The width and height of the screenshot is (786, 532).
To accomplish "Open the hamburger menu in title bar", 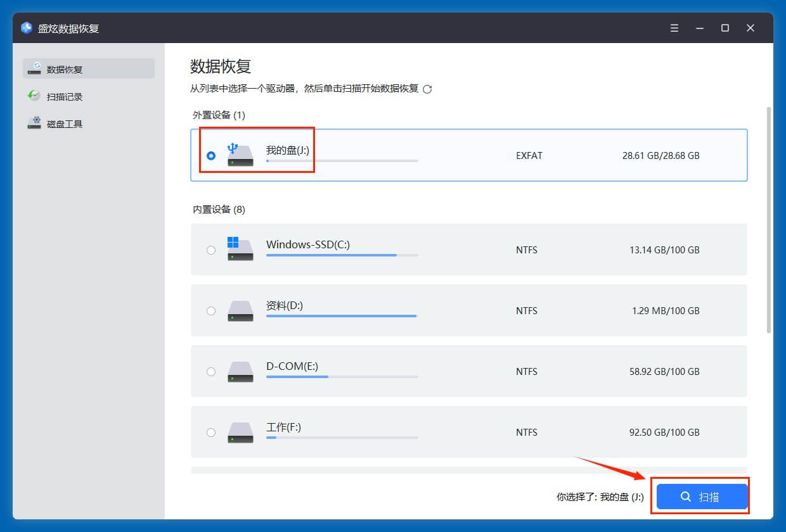I will click(x=674, y=27).
